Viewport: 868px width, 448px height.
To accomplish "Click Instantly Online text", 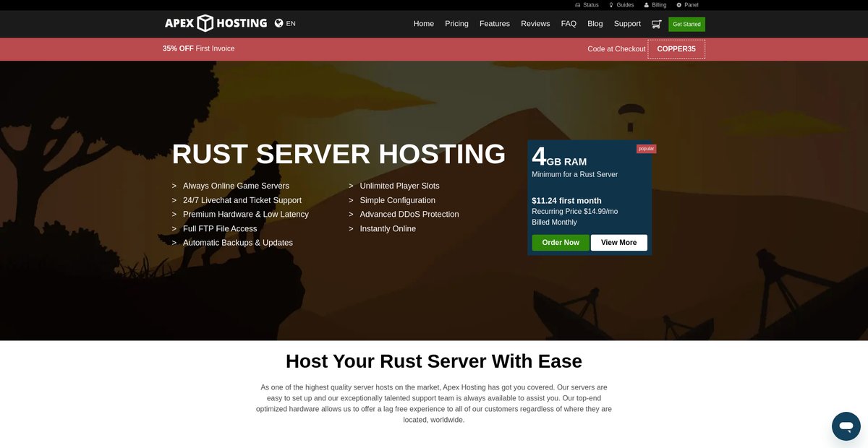I will 388,228.
